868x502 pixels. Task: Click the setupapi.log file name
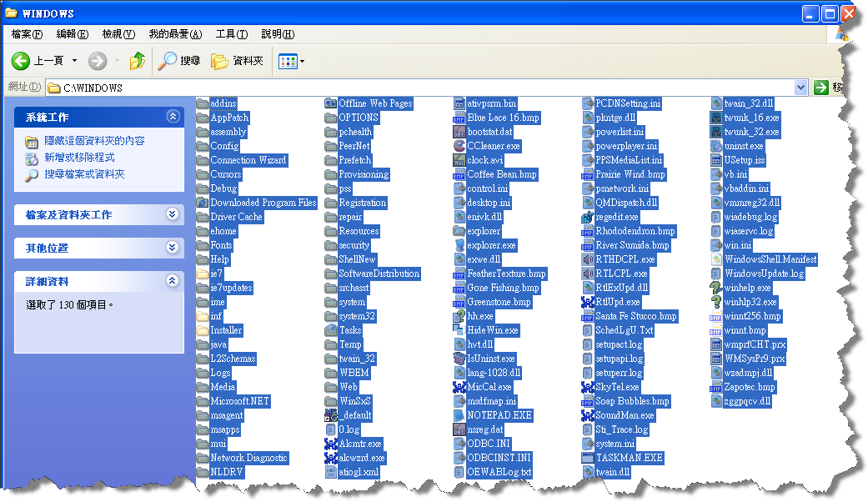click(x=620, y=359)
